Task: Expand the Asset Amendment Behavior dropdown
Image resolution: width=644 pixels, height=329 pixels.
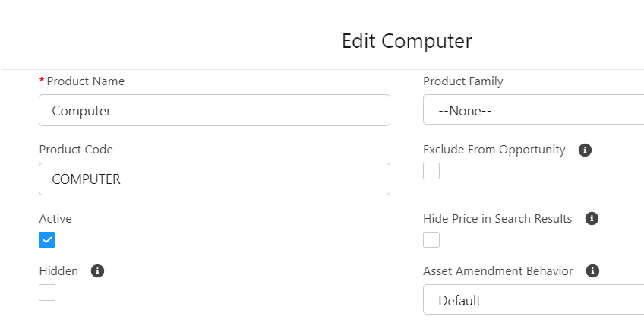Action: pos(533,300)
